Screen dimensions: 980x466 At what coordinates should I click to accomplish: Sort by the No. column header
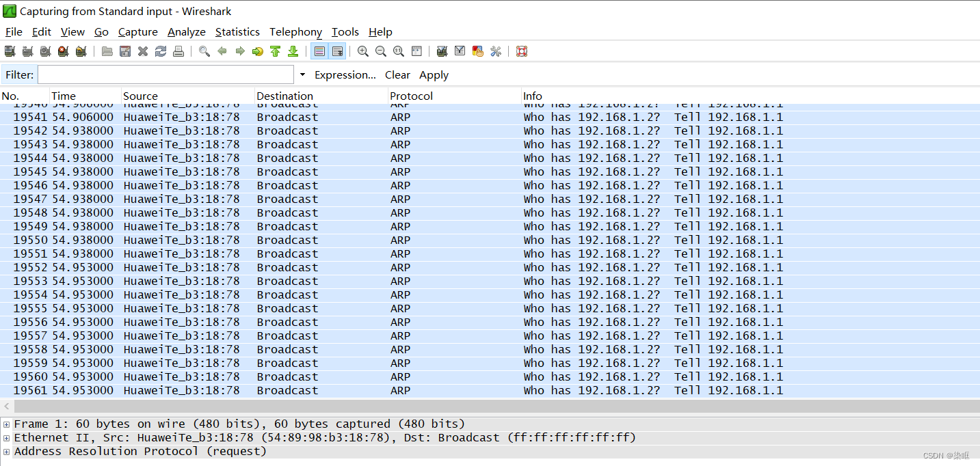coord(25,96)
